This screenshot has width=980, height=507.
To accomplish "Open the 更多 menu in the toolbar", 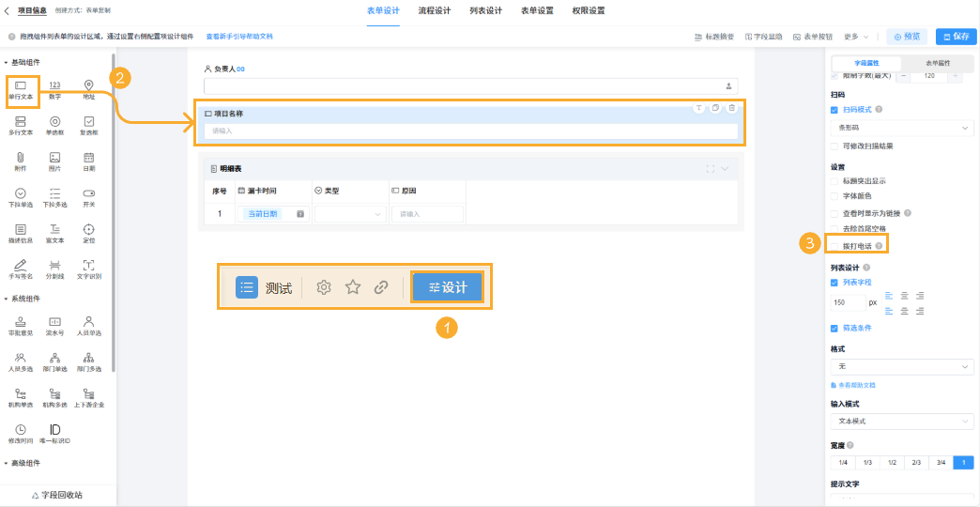I will tap(856, 37).
